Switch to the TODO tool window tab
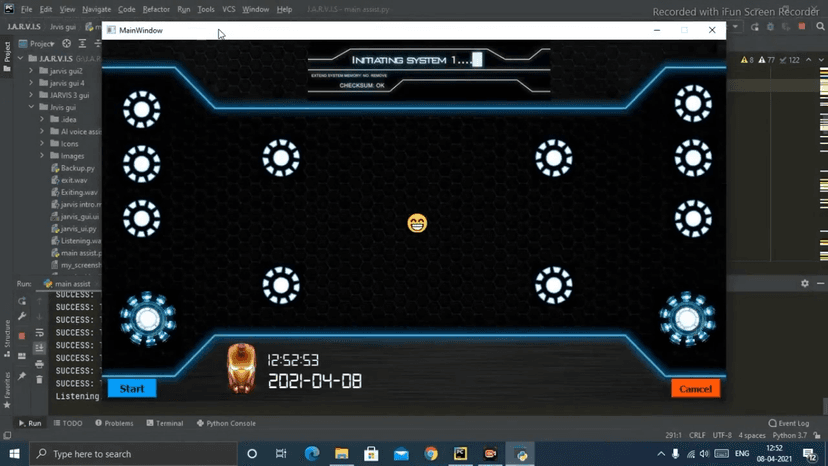This screenshot has height=466, width=828. (68, 423)
